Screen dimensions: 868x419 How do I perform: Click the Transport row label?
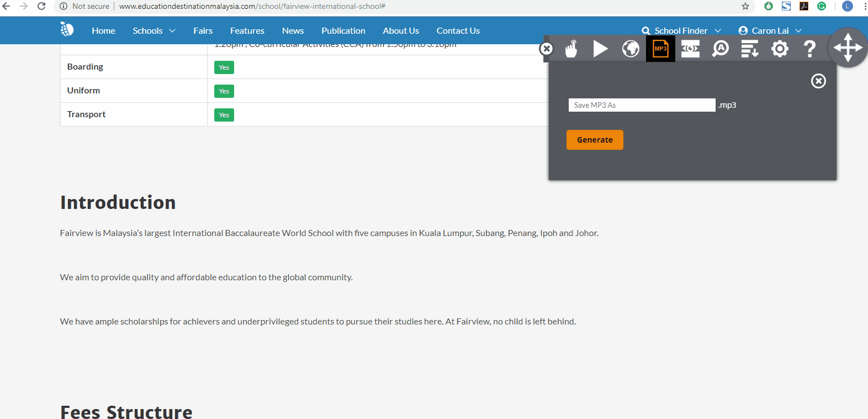pos(86,114)
